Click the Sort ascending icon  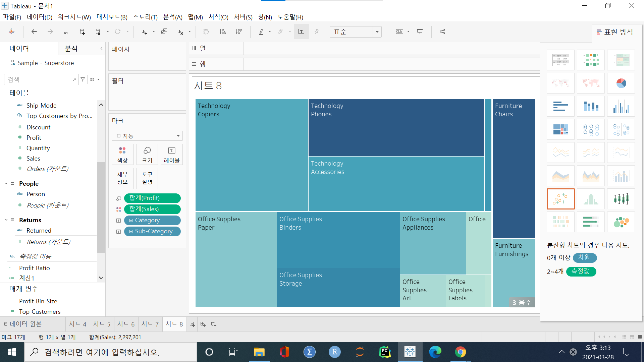coord(222,32)
